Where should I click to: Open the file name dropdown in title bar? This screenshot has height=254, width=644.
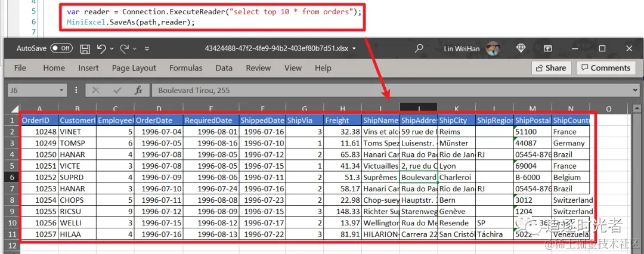click(x=354, y=48)
